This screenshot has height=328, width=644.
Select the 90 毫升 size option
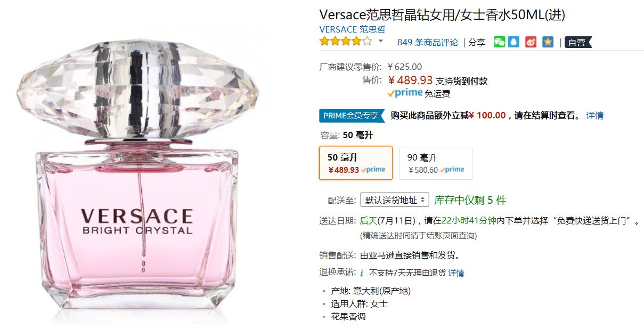[436, 163]
